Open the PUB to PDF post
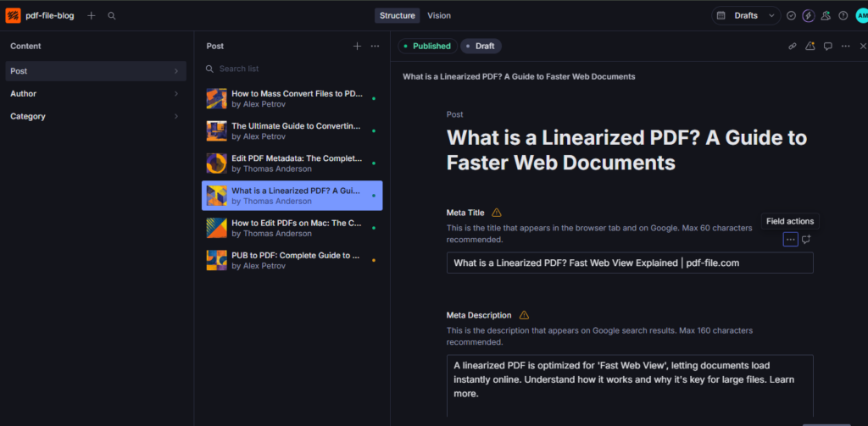 [x=292, y=260]
